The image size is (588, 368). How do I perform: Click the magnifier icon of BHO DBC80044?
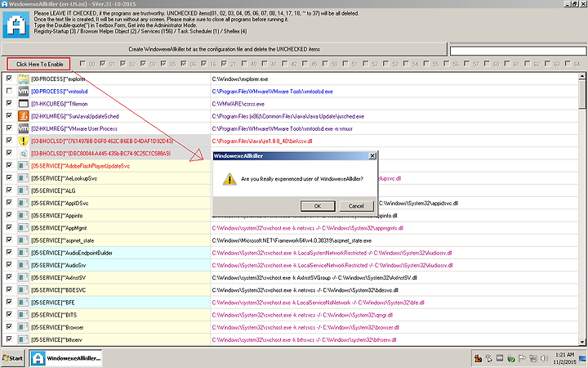pos(23,153)
